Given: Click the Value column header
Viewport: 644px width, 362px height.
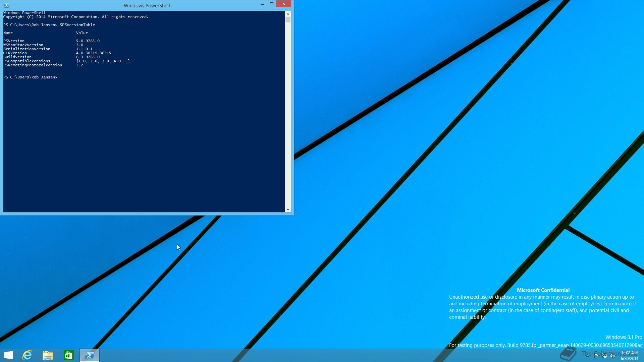Looking at the screenshot, I should pyautogui.click(x=82, y=33).
